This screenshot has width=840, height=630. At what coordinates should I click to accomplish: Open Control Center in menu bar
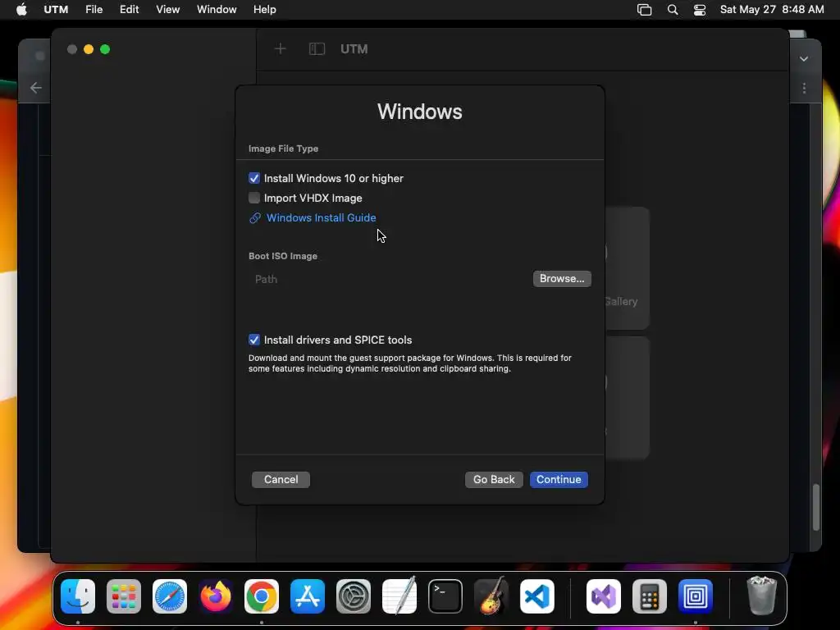699,10
